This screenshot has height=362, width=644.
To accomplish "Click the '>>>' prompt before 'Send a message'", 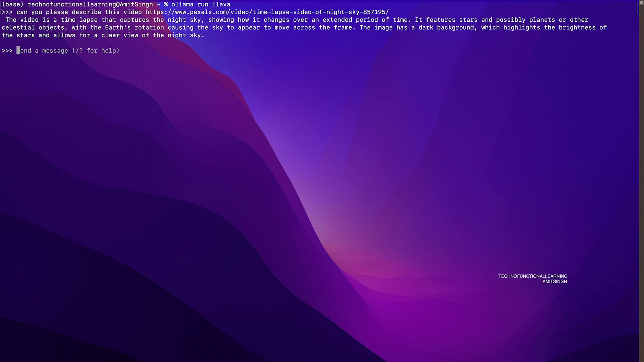I will pyautogui.click(x=7, y=51).
